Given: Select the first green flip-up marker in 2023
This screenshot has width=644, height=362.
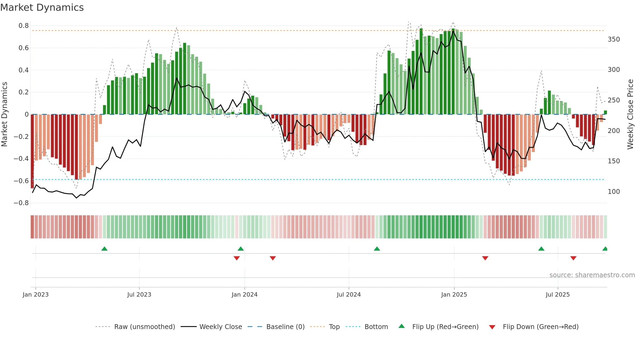Looking at the screenshot, I should (104, 249).
